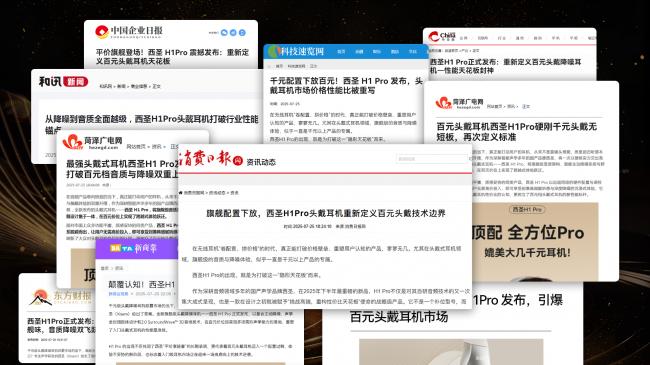This screenshot has height=365, width=650.
Task: Open headline 百元头戴耳机西圣H1Pro硬刚千元头戴无短板
Action: pos(516,131)
